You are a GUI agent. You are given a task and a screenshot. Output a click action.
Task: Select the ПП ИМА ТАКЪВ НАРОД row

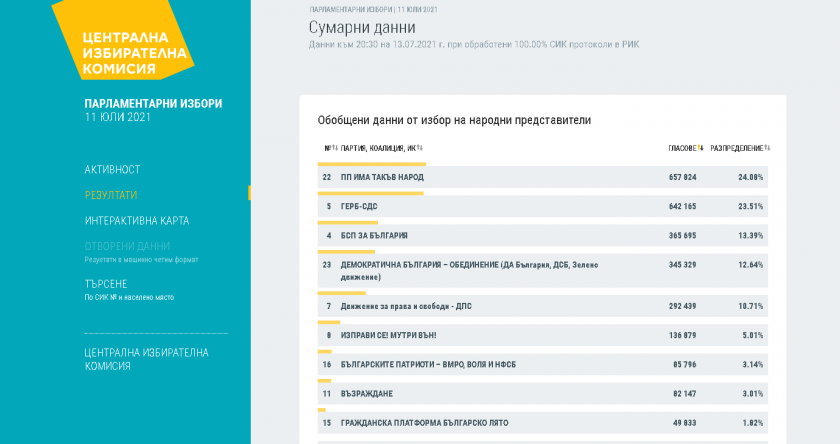click(x=543, y=177)
